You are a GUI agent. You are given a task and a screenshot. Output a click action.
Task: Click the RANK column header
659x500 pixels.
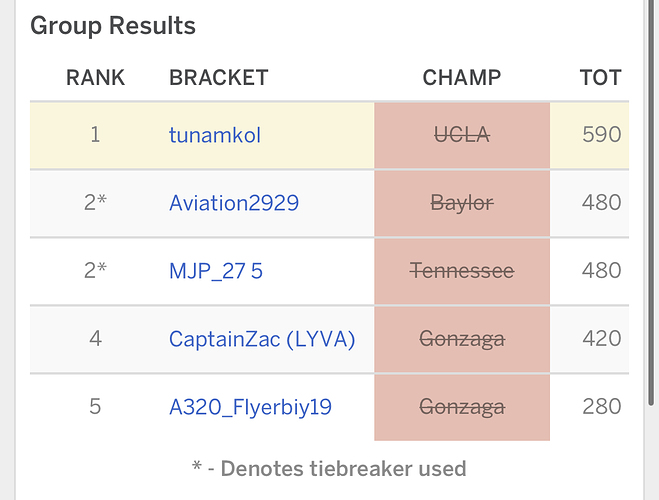pyautogui.click(x=95, y=77)
